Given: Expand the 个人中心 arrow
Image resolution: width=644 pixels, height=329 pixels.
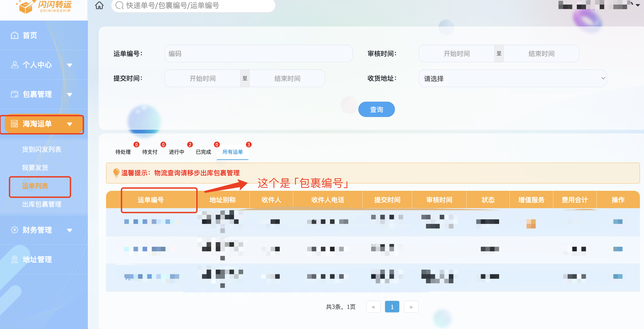Looking at the screenshot, I should [x=69, y=65].
